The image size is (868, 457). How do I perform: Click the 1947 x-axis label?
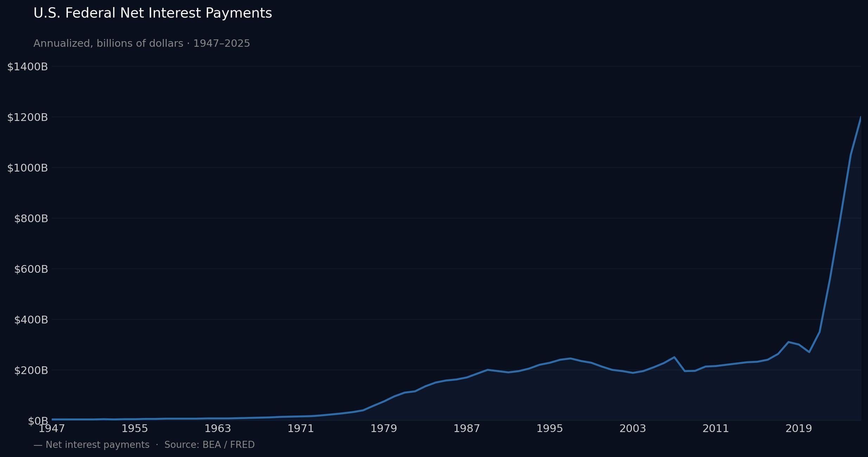52,429
